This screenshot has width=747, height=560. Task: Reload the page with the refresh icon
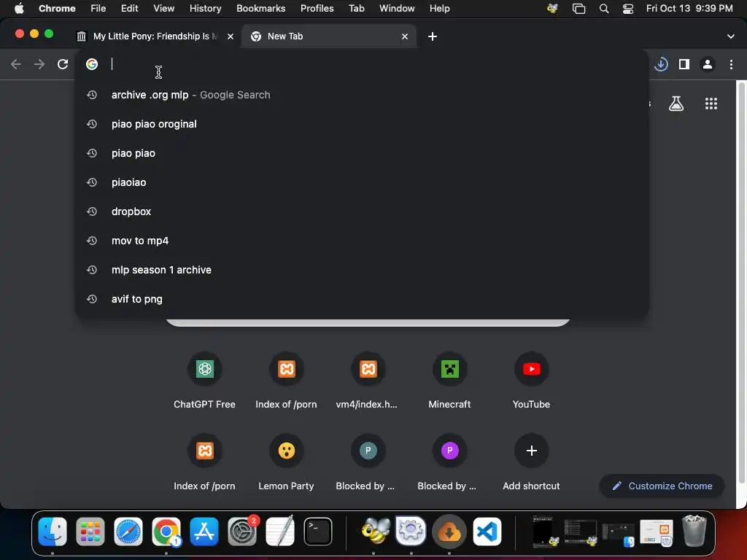pyautogui.click(x=63, y=64)
